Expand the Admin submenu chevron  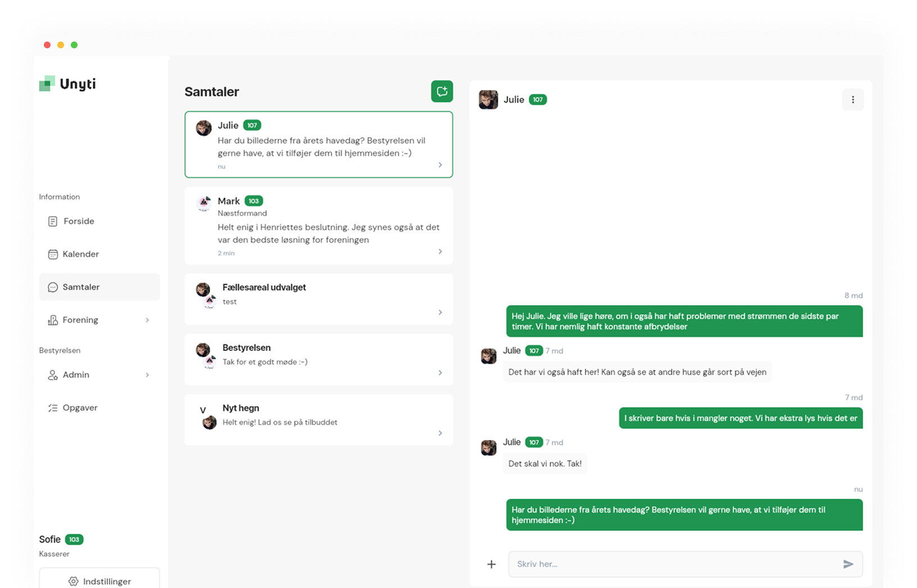(x=147, y=375)
